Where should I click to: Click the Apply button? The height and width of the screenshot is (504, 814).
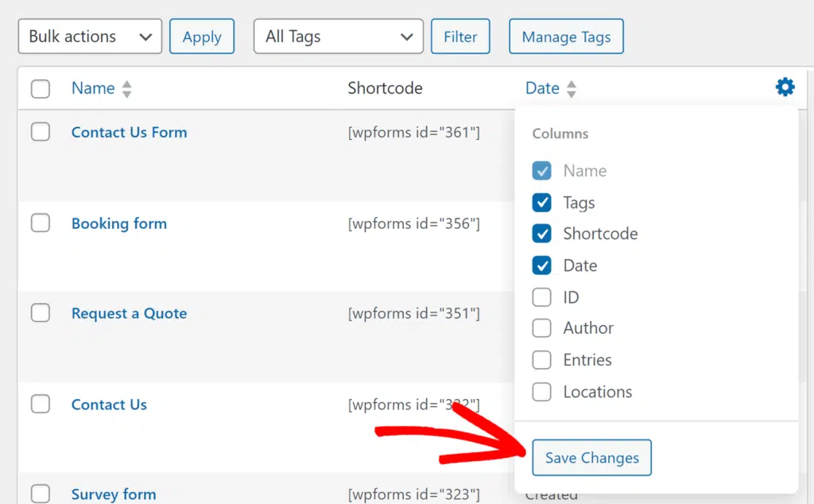tap(202, 37)
